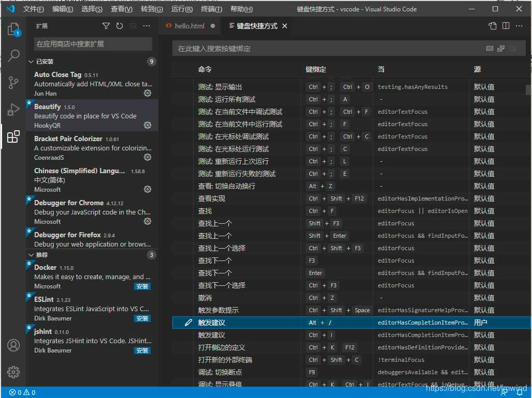Install the Docker extension

pyautogui.click(x=142, y=286)
